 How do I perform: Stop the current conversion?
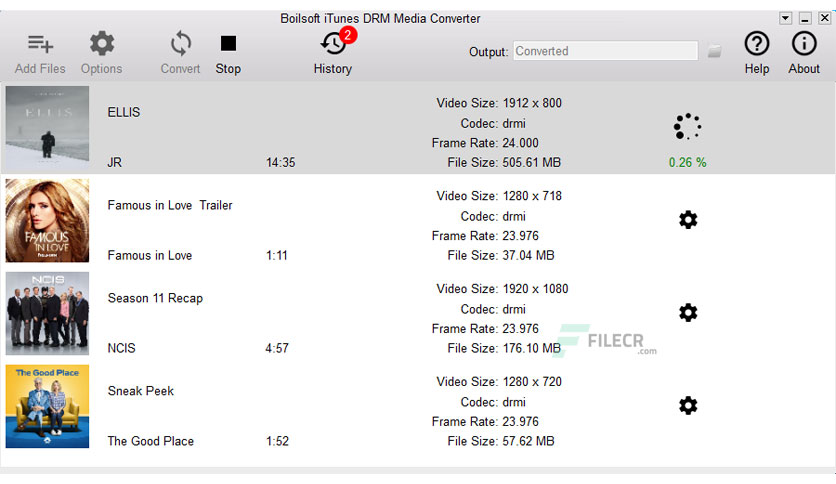(x=228, y=43)
